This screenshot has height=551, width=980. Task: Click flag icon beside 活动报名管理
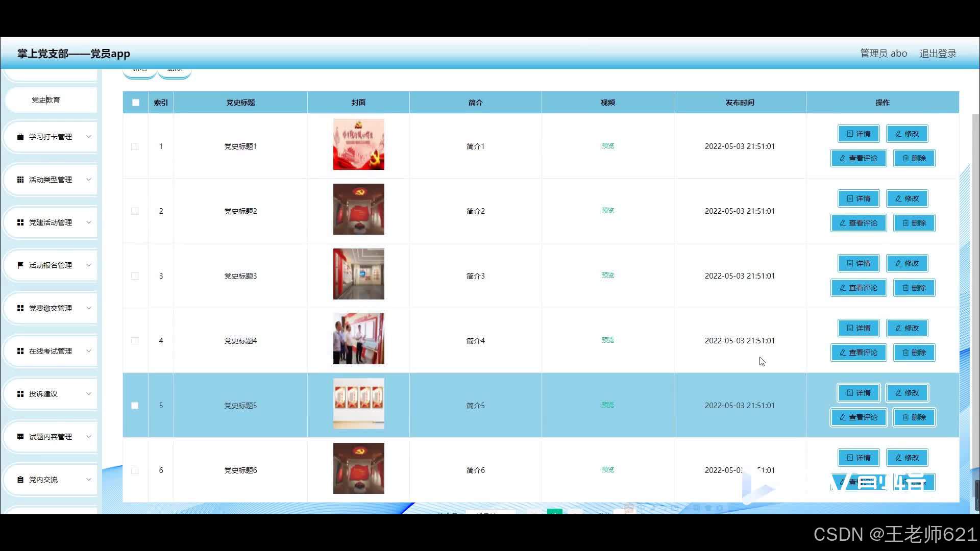click(20, 265)
